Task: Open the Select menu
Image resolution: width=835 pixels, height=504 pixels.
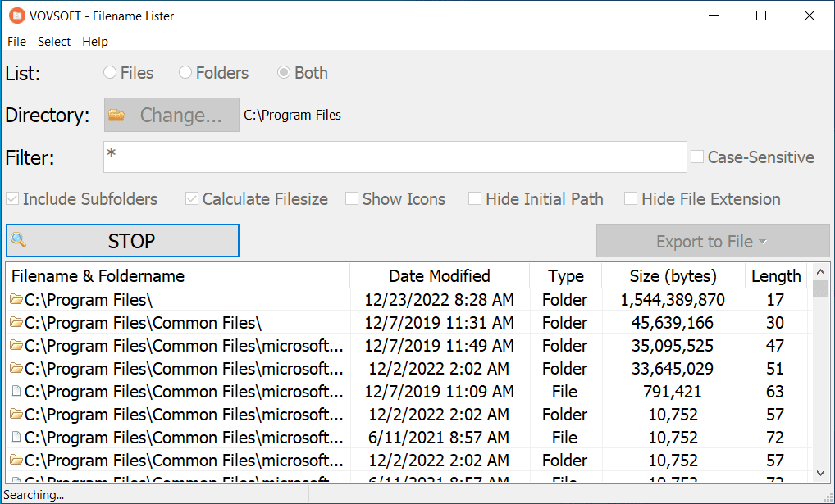Action: [54, 42]
